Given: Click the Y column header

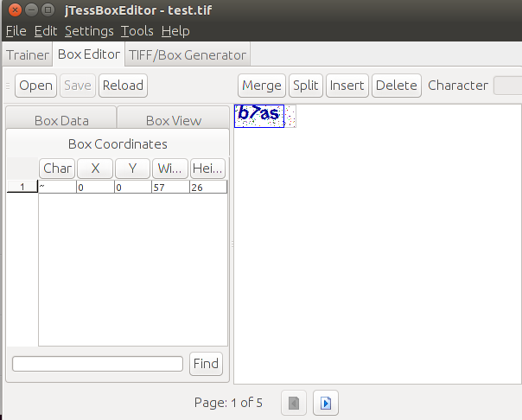Looking at the screenshot, I should [x=132, y=169].
